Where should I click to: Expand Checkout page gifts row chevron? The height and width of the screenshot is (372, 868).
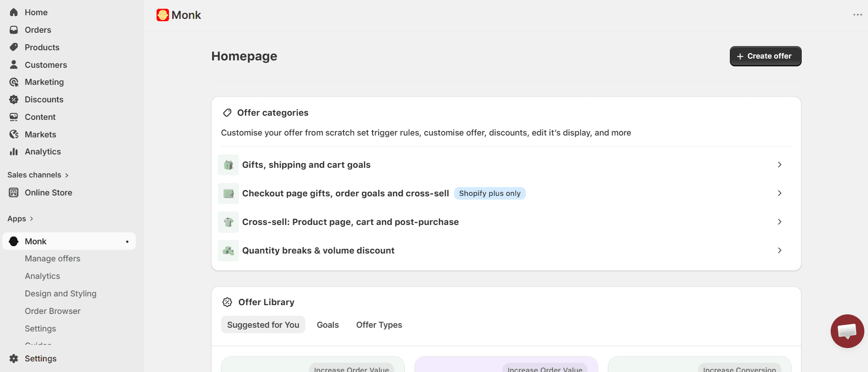coord(780,193)
